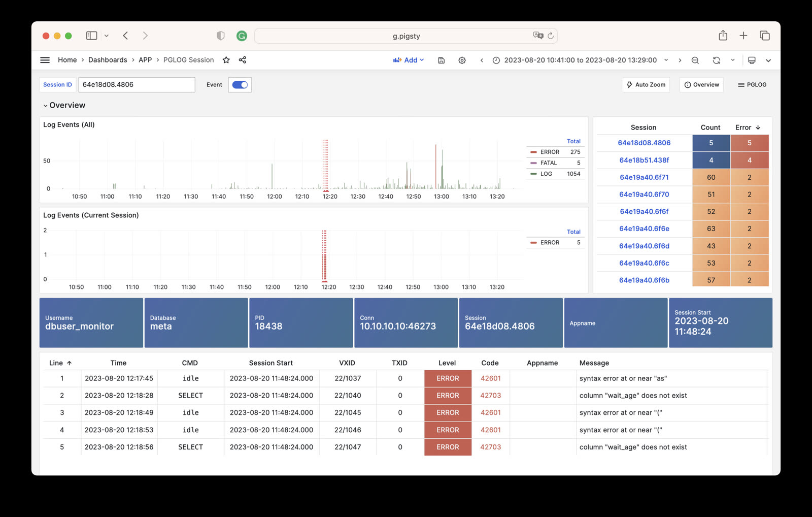Toggle the Event switch
Image resolution: width=812 pixels, height=517 pixels.
(x=240, y=85)
